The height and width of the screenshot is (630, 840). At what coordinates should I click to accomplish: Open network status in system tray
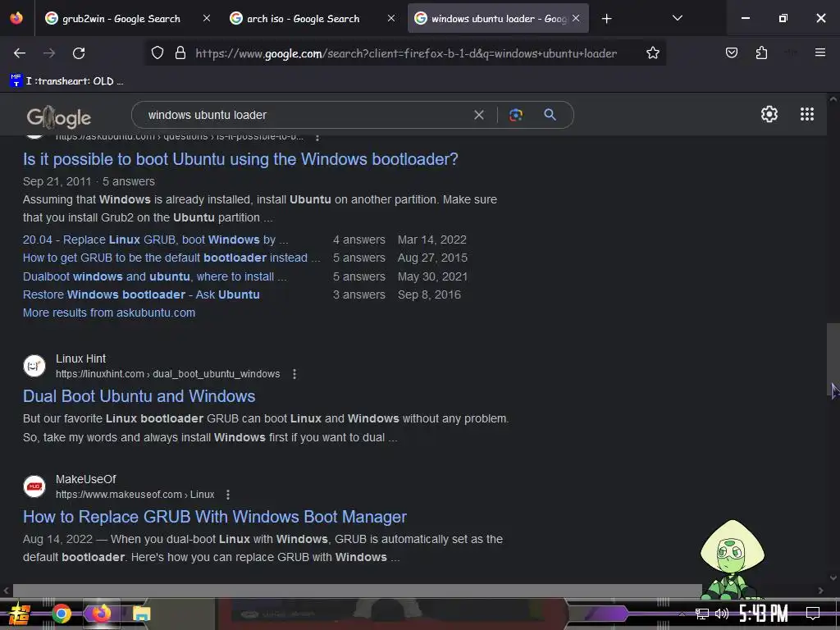[701, 614]
